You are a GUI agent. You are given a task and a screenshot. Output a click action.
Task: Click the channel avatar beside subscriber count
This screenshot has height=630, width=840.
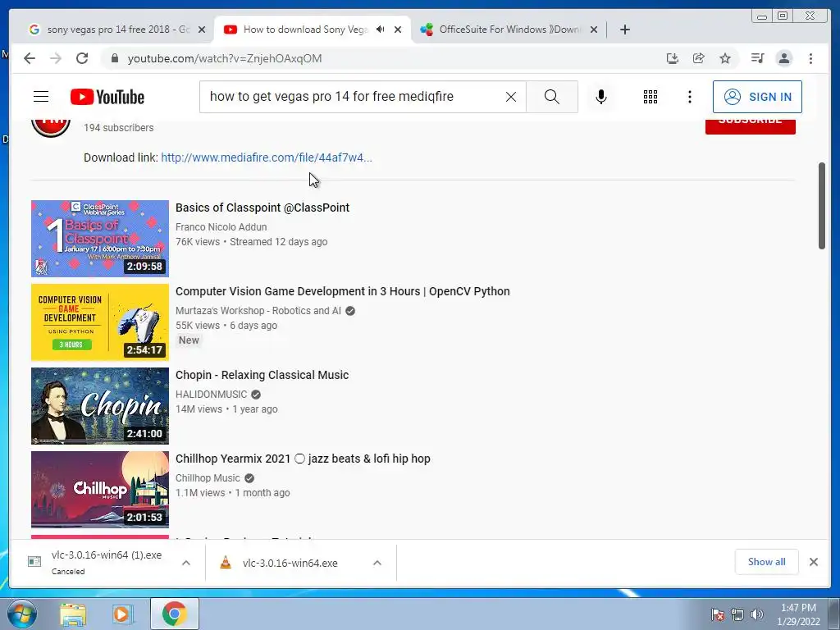51,126
